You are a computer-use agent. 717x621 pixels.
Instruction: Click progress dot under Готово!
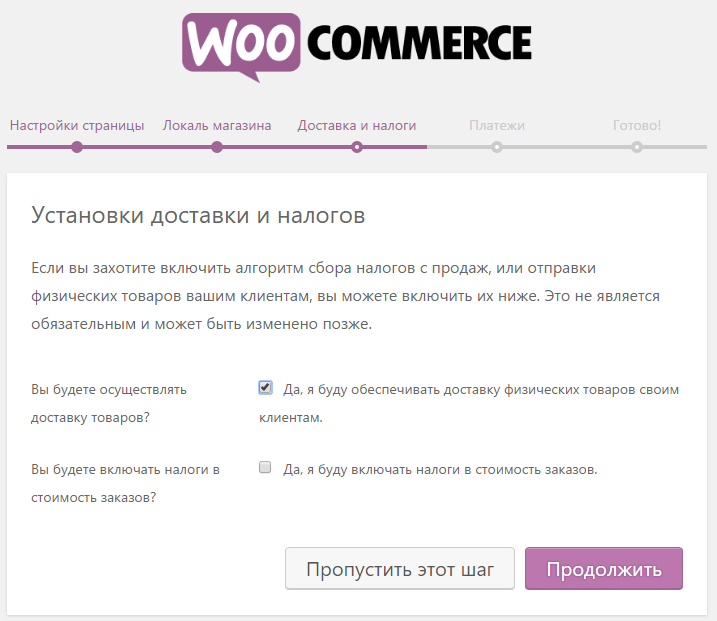click(637, 147)
